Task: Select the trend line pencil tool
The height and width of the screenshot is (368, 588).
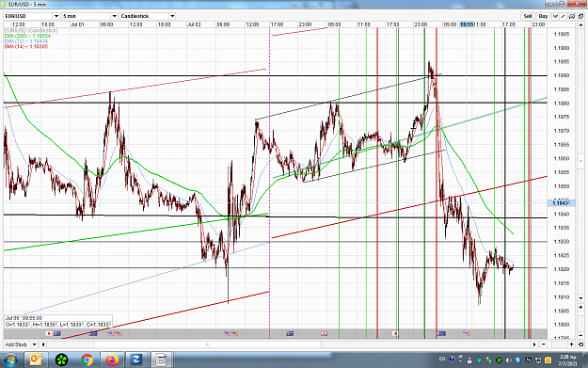Action: 564,16
